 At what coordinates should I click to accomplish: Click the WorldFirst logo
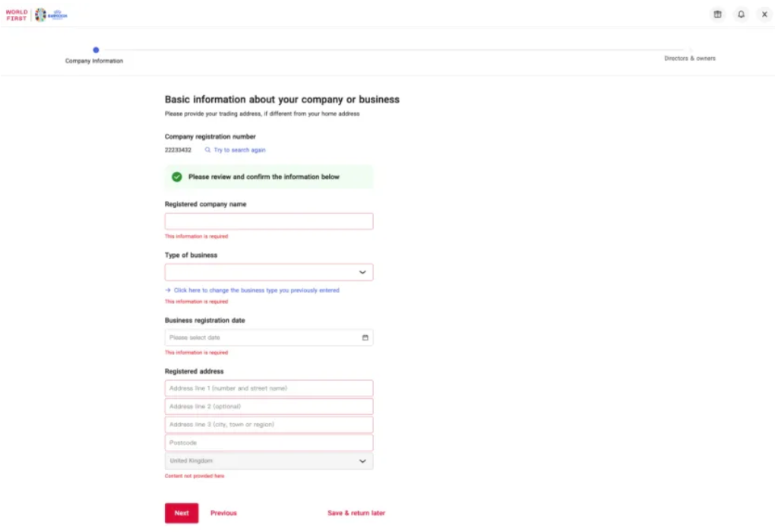point(17,14)
